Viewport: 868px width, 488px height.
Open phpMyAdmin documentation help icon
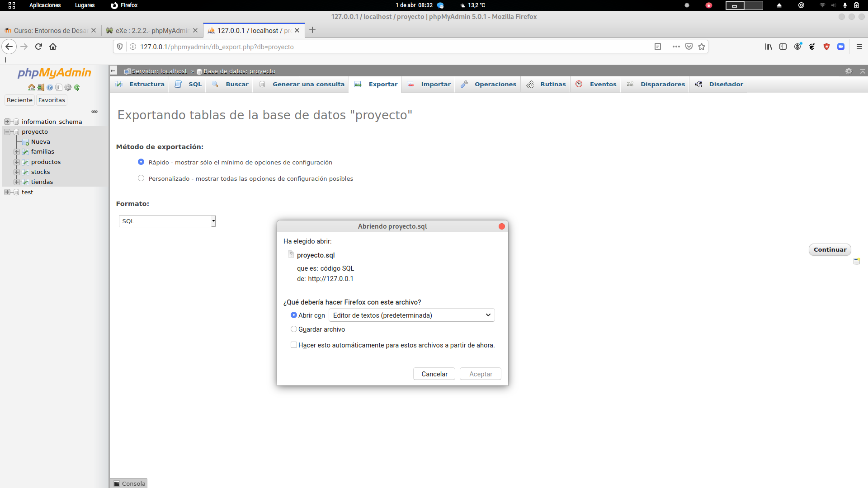pyautogui.click(x=50, y=88)
